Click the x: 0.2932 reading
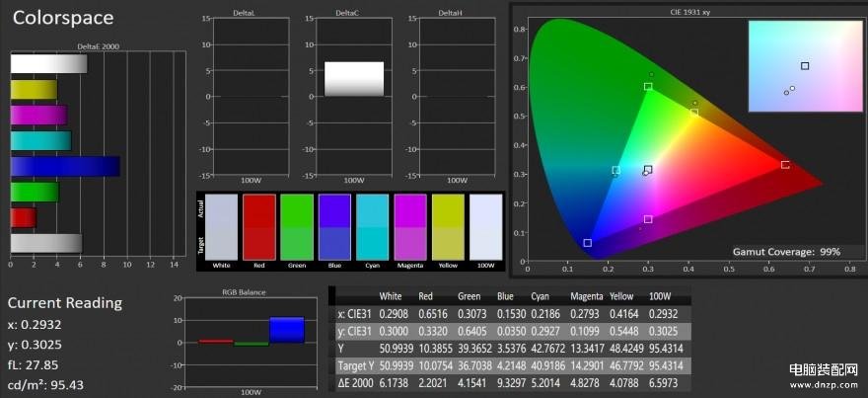Screen dimensions: 868x398 35,325
